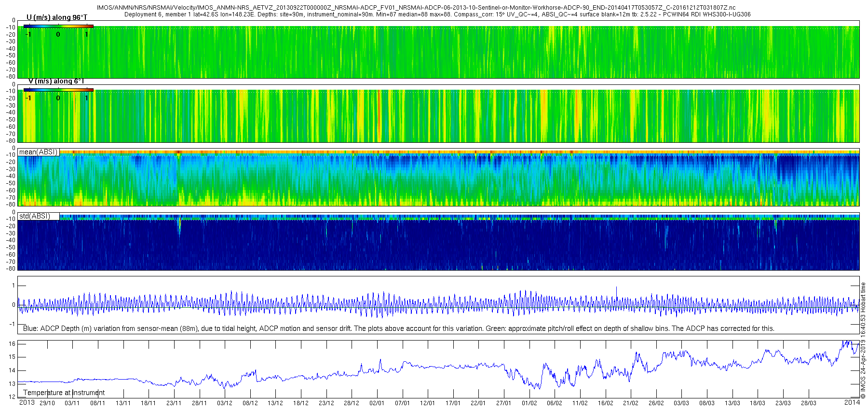Click the 2013 year label on time axis
Viewport: 868px width, 410px height.
[27, 402]
